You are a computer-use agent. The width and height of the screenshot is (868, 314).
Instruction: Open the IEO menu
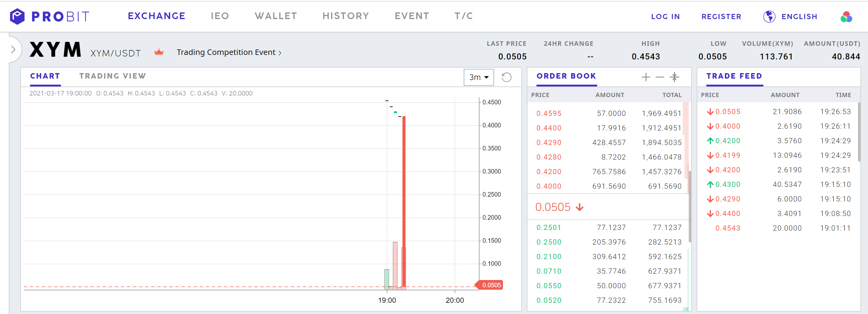tap(220, 16)
